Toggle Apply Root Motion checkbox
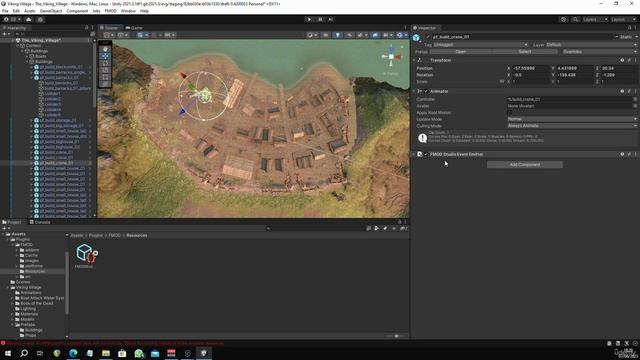 point(509,113)
